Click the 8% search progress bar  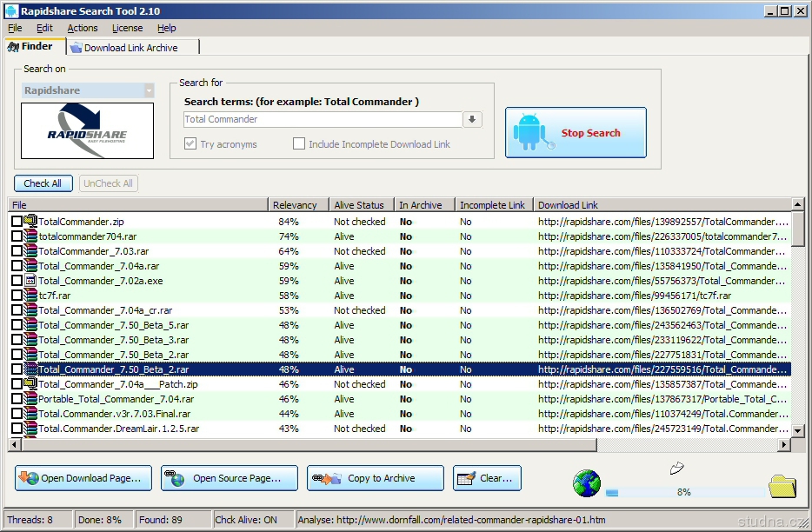tap(683, 492)
